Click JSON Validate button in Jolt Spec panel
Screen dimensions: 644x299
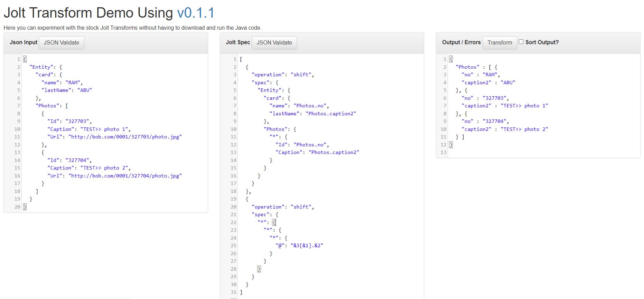[274, 42]
